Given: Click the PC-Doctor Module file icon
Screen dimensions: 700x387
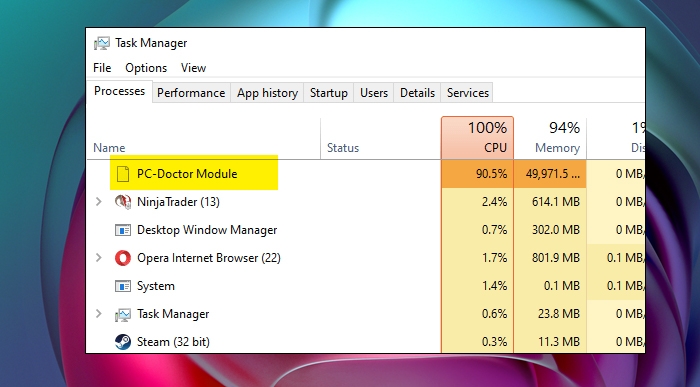Looking at the screenshot, I should [123, 174].
